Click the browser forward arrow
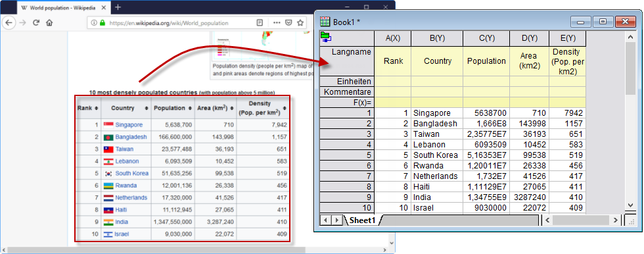Image resolution: width=644 pixels, height=254 pixels. tap(23, 22)
